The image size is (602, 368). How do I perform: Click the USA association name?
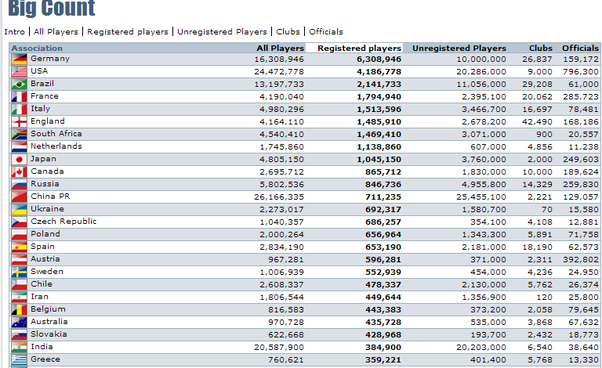39,71
